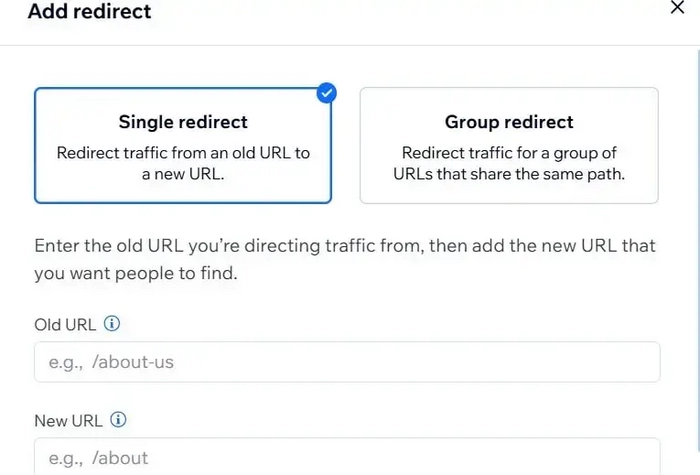Click the "New URL" field label
This screenshot has height=475, width=700.
(68, 421)
